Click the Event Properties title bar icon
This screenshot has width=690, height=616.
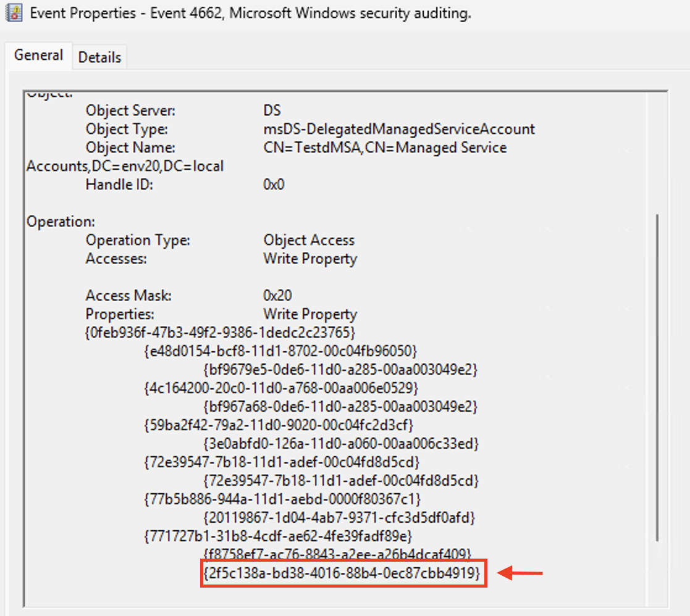tap(14, 13)
